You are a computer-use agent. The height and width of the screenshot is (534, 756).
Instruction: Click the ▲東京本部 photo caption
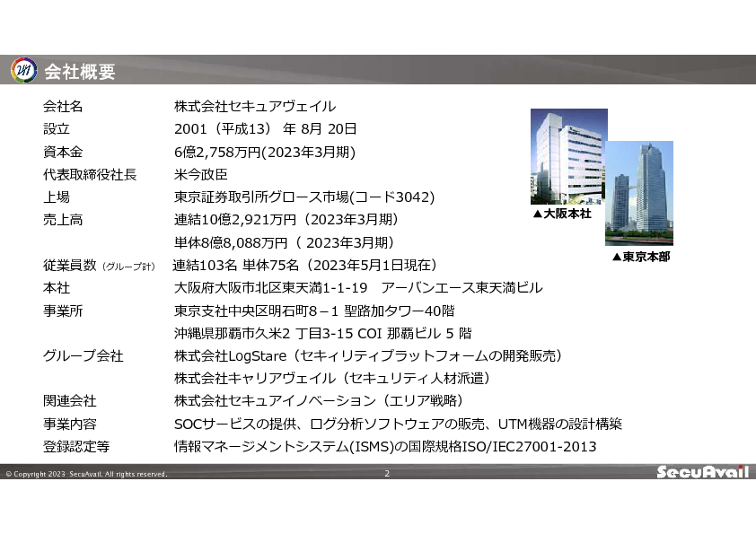pyautogui.click(x=640, y=257)
